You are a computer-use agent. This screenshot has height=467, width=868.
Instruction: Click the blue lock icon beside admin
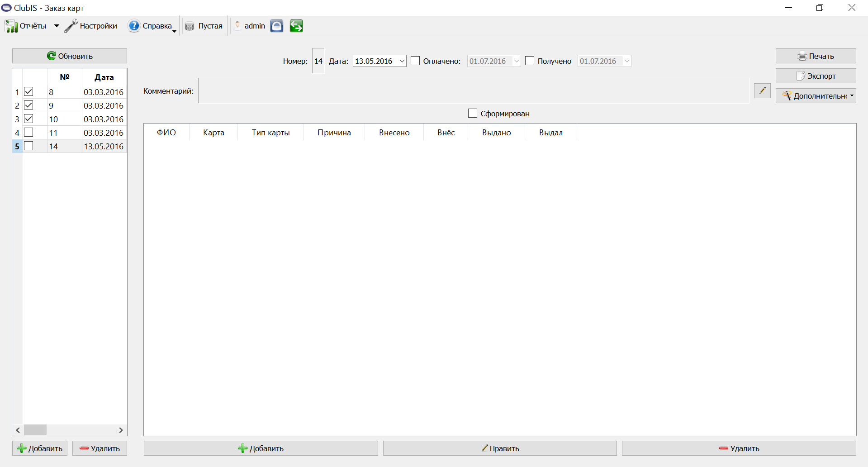click(x=277, y=26)
